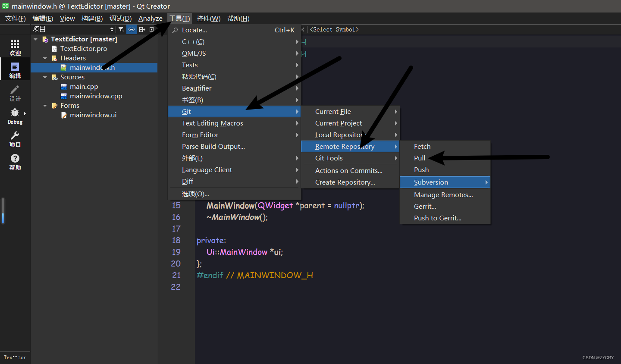
Task: Open the 欢迎 welcome mode
Action: click(x=15, y=47)
